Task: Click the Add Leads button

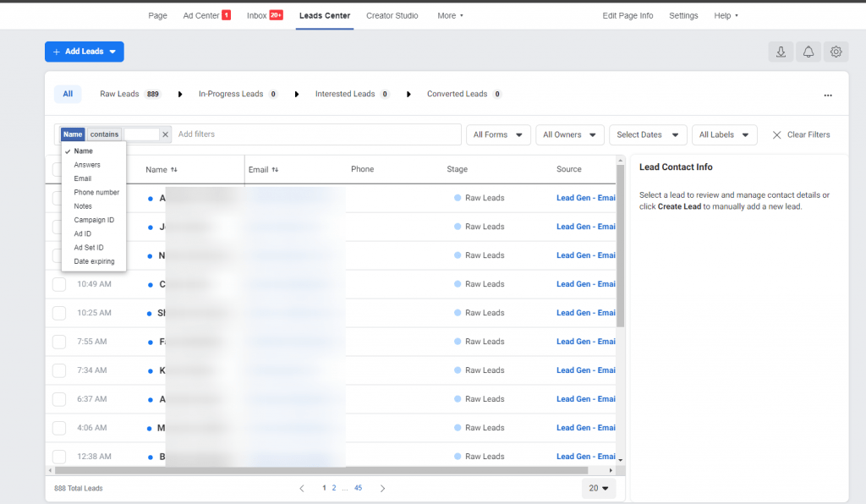Action: click(x=84, y=52)
